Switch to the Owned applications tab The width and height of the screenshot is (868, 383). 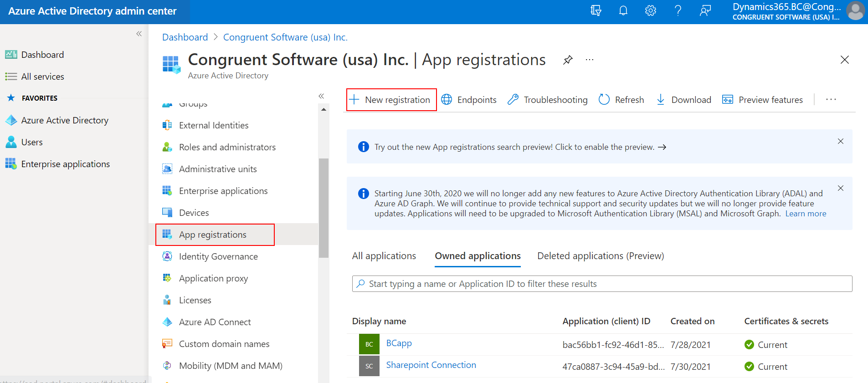point(478,256)
